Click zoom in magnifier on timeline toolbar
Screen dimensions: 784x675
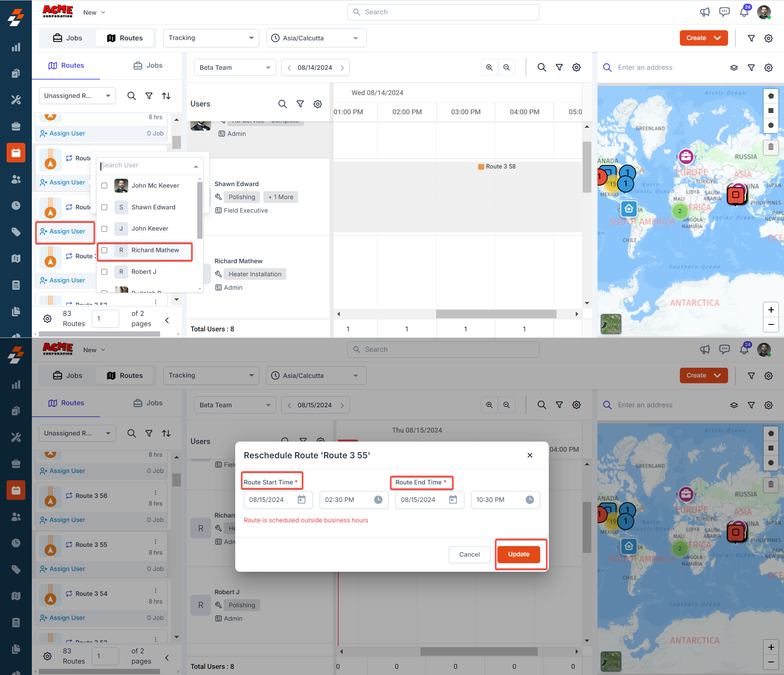(489, 67)
